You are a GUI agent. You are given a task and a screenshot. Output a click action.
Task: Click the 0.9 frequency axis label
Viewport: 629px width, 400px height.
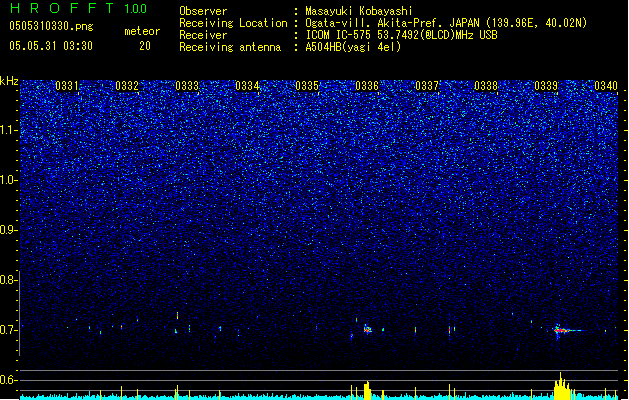pyautogui.click(x=9, y=230)
